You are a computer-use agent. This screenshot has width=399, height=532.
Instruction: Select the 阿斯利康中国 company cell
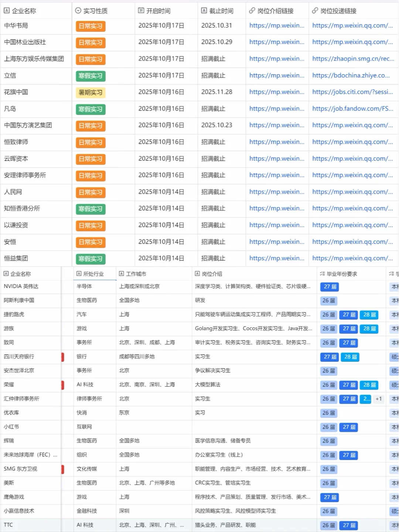pos(31,300)
